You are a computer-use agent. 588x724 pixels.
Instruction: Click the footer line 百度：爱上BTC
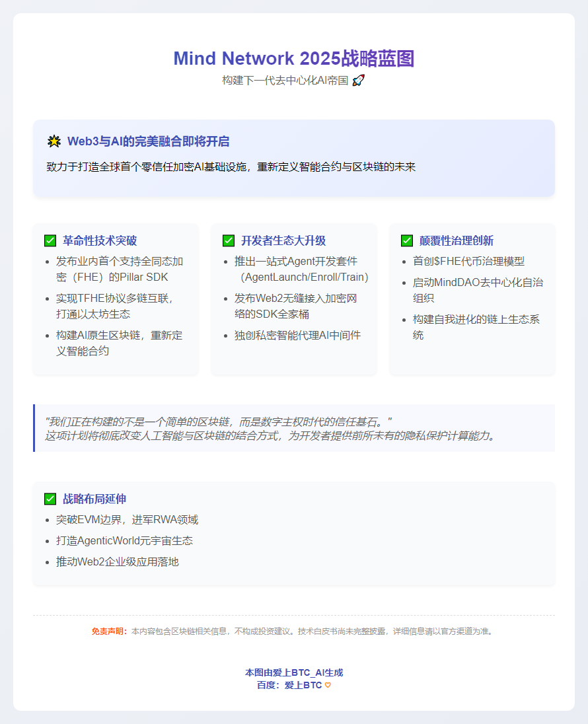(x=289, y=685)
